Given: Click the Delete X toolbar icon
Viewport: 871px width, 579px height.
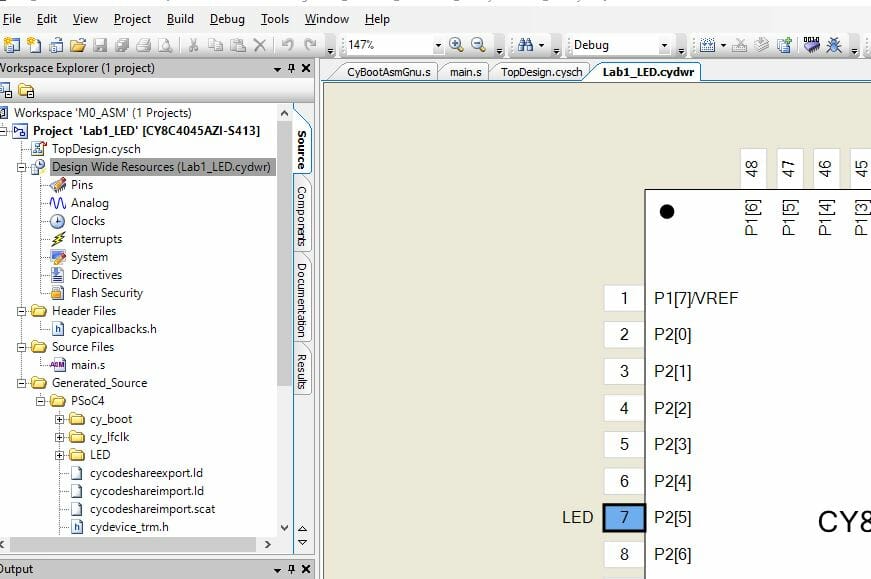Looking at the screenshot, I should 259,45.
